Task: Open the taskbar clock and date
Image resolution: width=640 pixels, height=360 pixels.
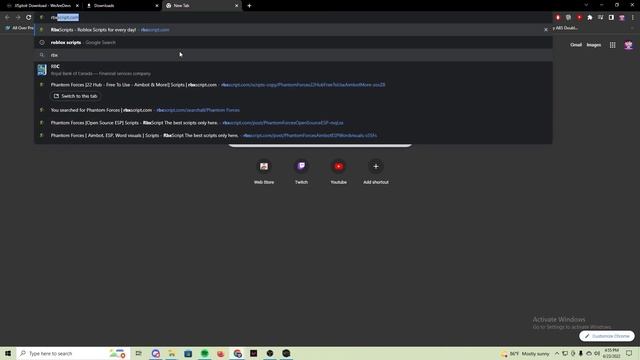Action: (x=611, y=353)
